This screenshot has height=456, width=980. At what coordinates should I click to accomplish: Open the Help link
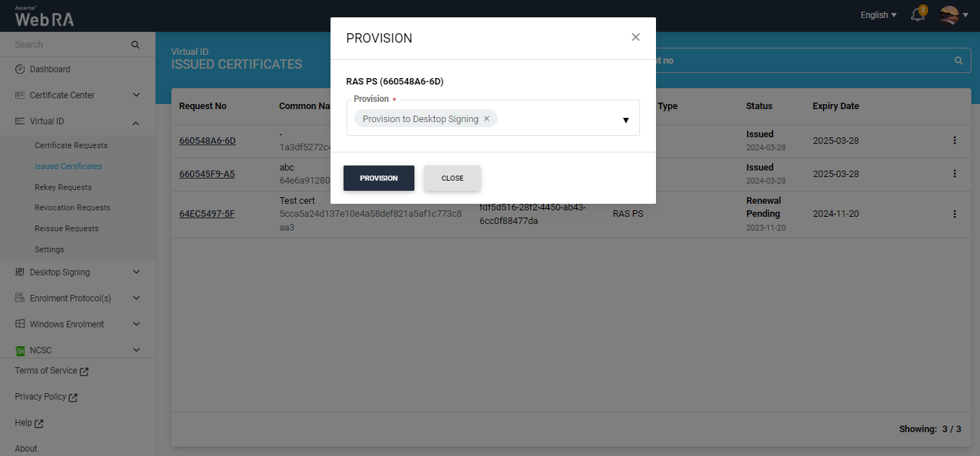(29, 423)
